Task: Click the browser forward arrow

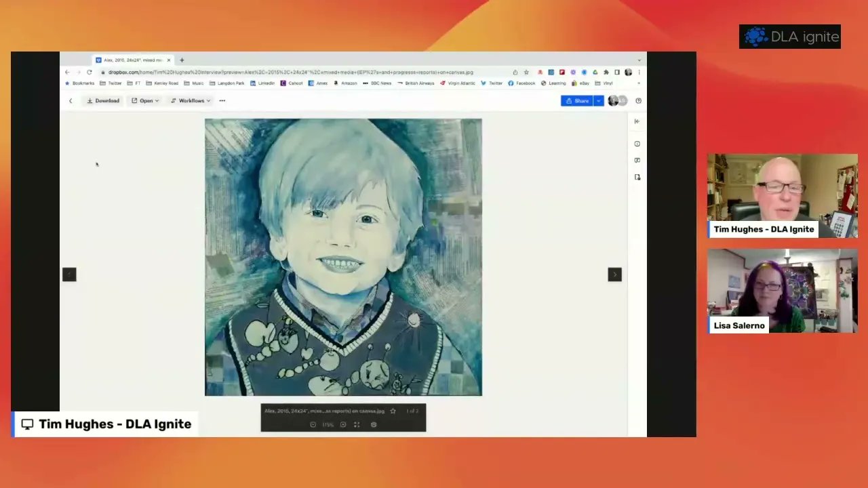Action: click(78, 72)
